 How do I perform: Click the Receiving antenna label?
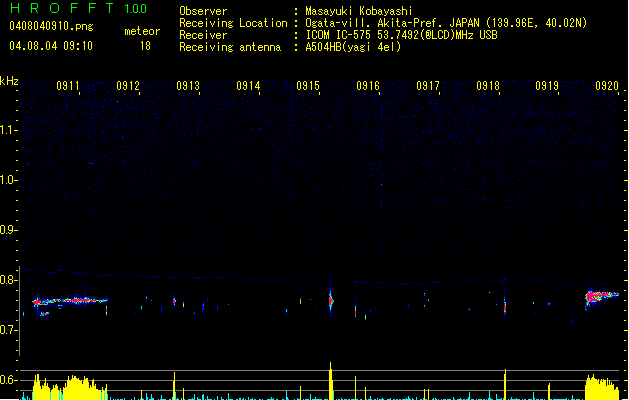[230, 47]
